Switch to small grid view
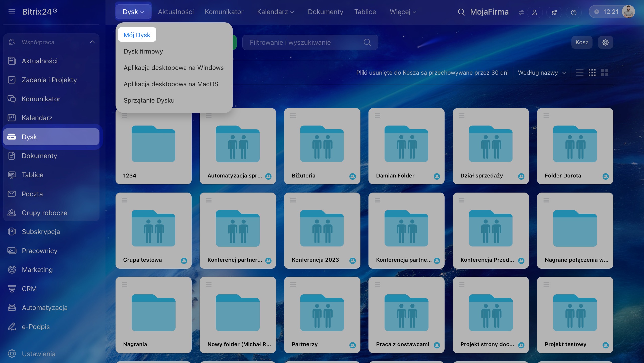The height and width of the screenshot is (363, 644). (592, 73)
